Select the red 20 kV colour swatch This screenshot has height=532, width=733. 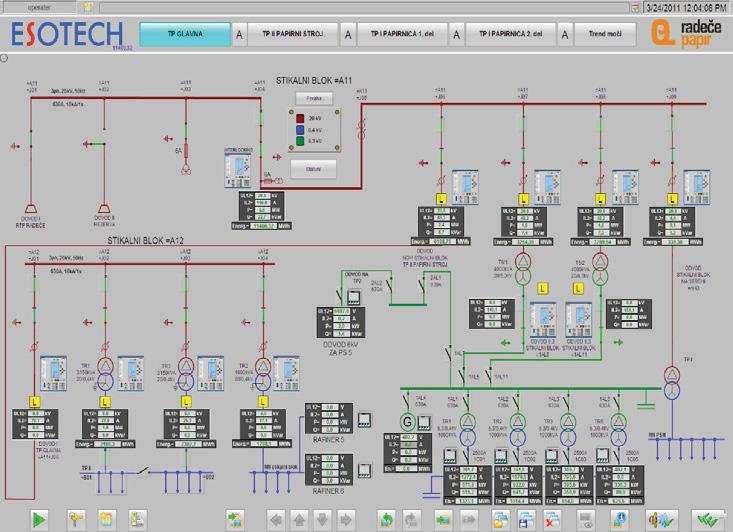tap(300, 118)
